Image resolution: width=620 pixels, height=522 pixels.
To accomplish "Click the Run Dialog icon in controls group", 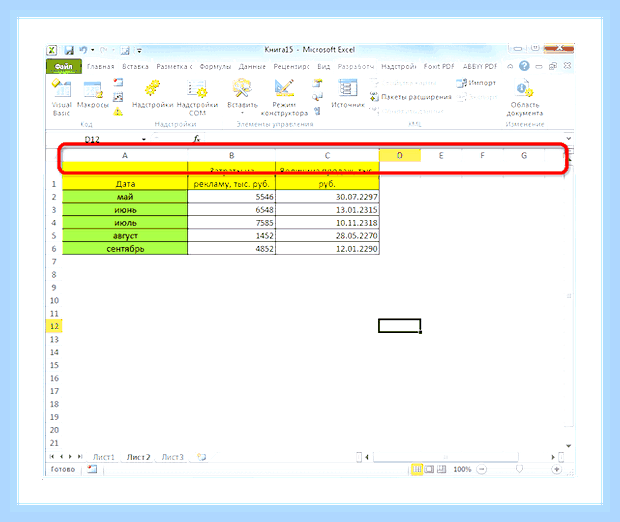I will [317, 112].
